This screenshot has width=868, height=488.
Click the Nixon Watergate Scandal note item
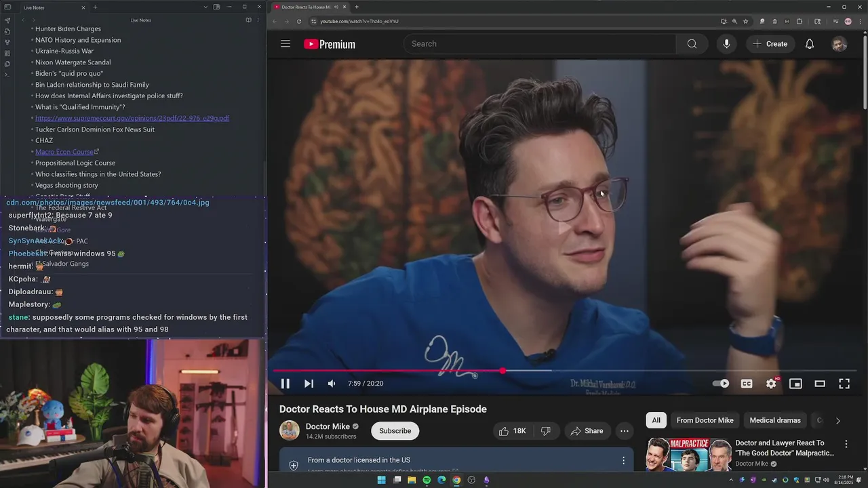(x=73, y=62)
